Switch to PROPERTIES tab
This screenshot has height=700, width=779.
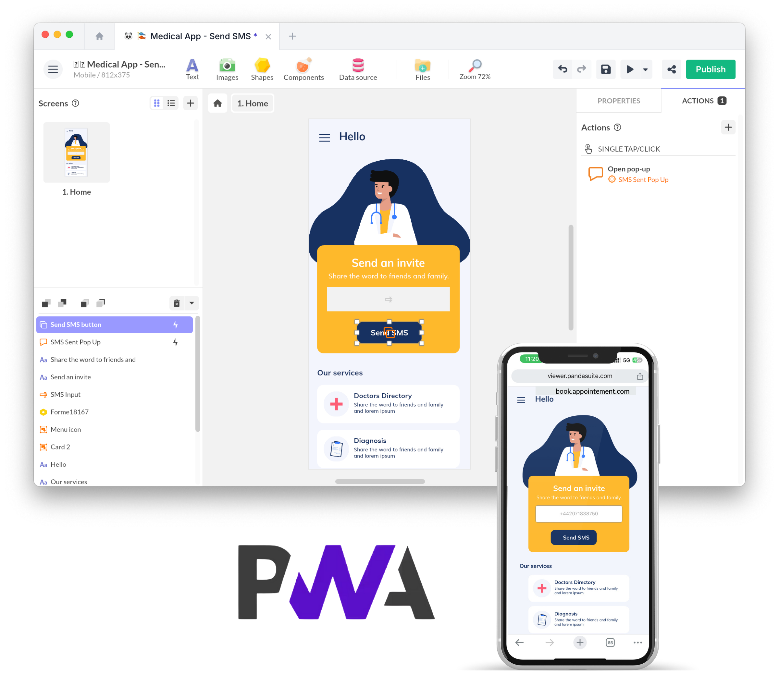619,100
